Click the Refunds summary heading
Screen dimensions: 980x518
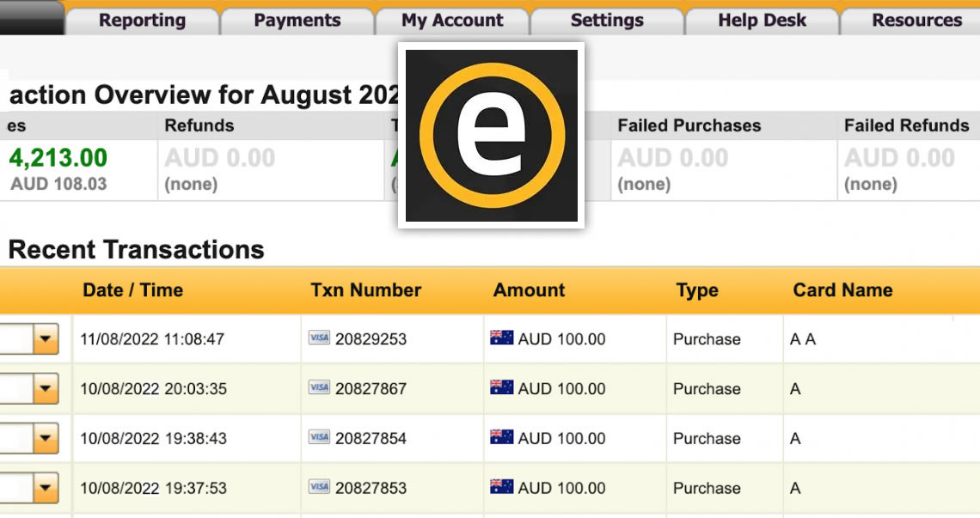coord(199,125)
